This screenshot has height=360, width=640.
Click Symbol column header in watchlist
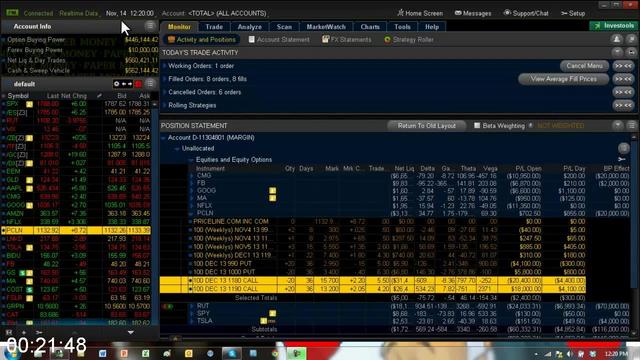click(18, 96)
